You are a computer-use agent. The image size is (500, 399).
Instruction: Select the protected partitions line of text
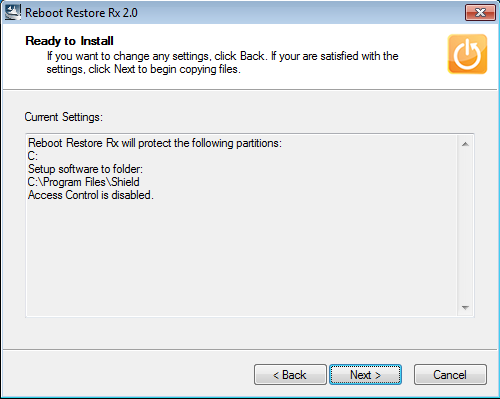pos(155,143)
